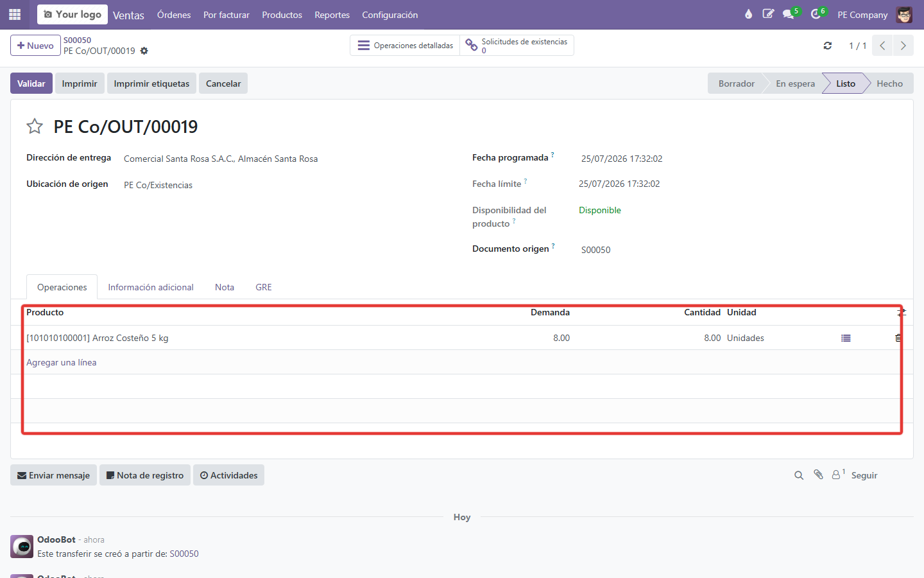The width and height of the screenshot is (924, 578).
Task: Show followers list icon
Action: (x=838, y=475)
